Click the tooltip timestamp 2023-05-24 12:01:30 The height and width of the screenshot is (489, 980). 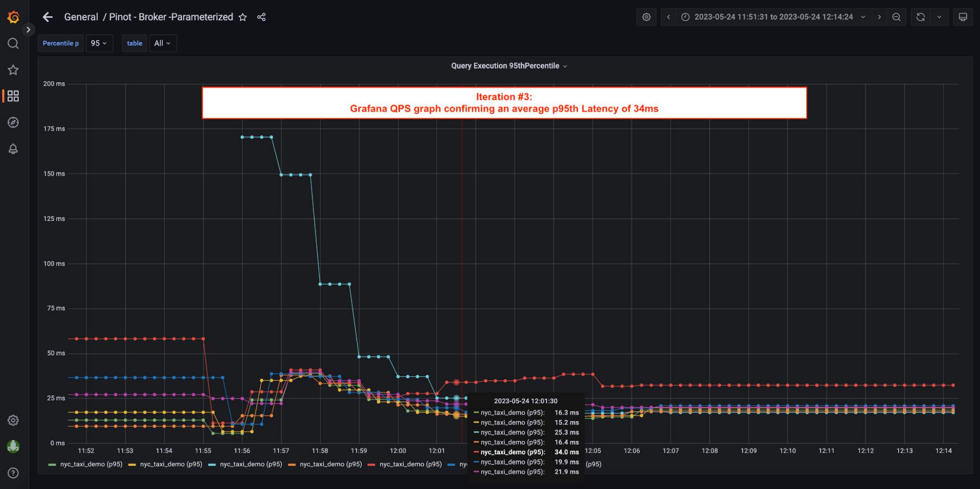pos(526,401)
